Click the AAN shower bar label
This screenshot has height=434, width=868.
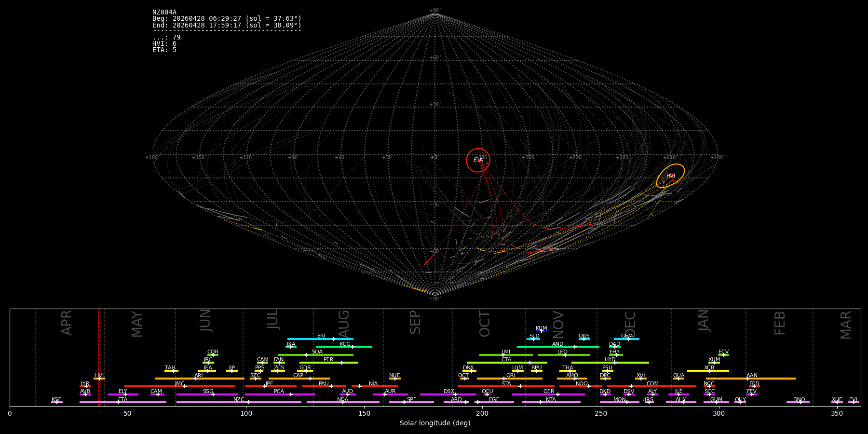752,376
